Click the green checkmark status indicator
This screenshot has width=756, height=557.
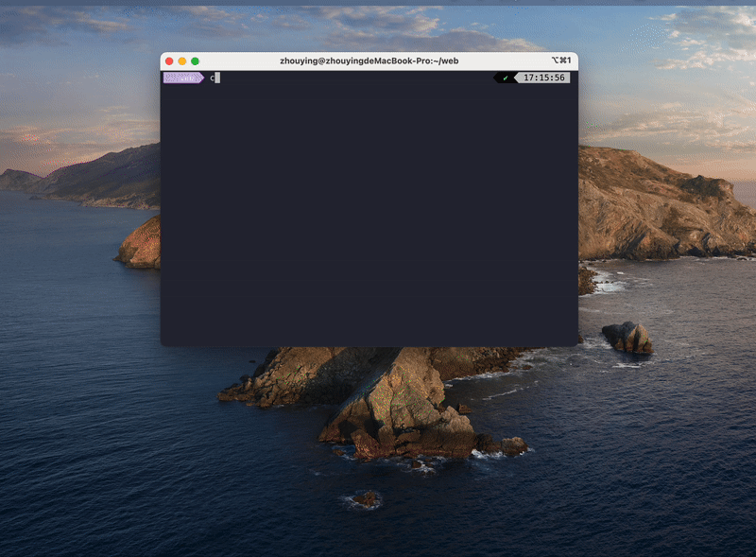506,78
